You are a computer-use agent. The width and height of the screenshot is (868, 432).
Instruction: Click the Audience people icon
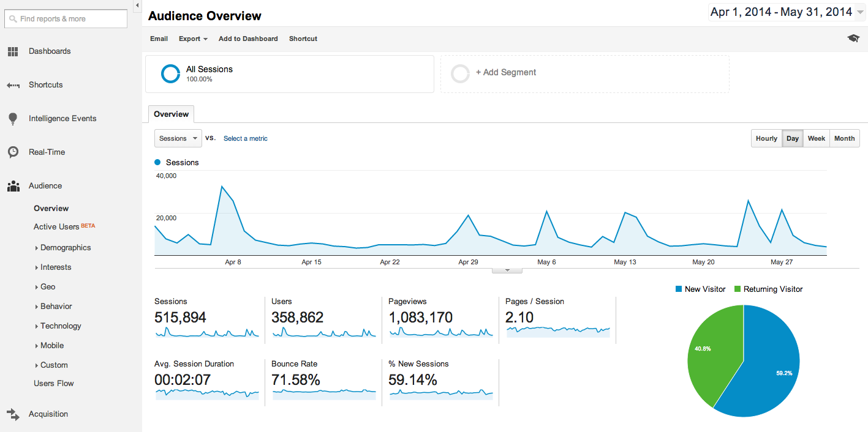[x=13, y=185]
